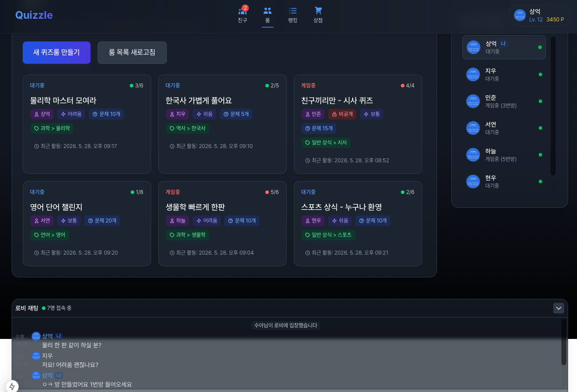577x392 pixels.
Task: Open 스포츠 상식 - 누구나 환영 room
Action: click(358, 223)
